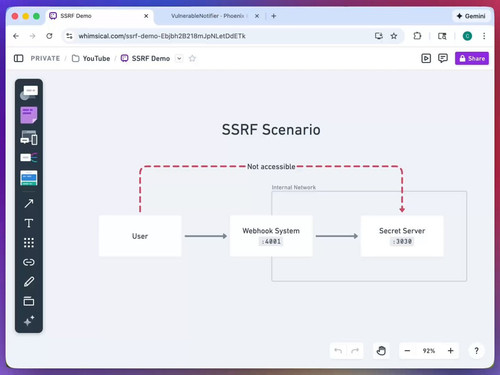Open the YouTube folder breadcrumb
This screenshot has width=500, height=375.
point(91,58)
